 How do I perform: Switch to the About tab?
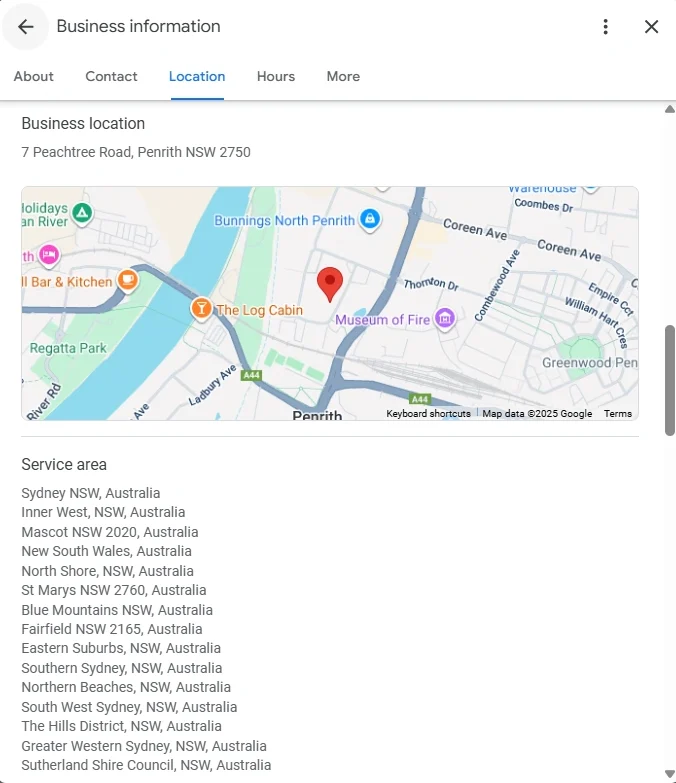coord(33,76)
